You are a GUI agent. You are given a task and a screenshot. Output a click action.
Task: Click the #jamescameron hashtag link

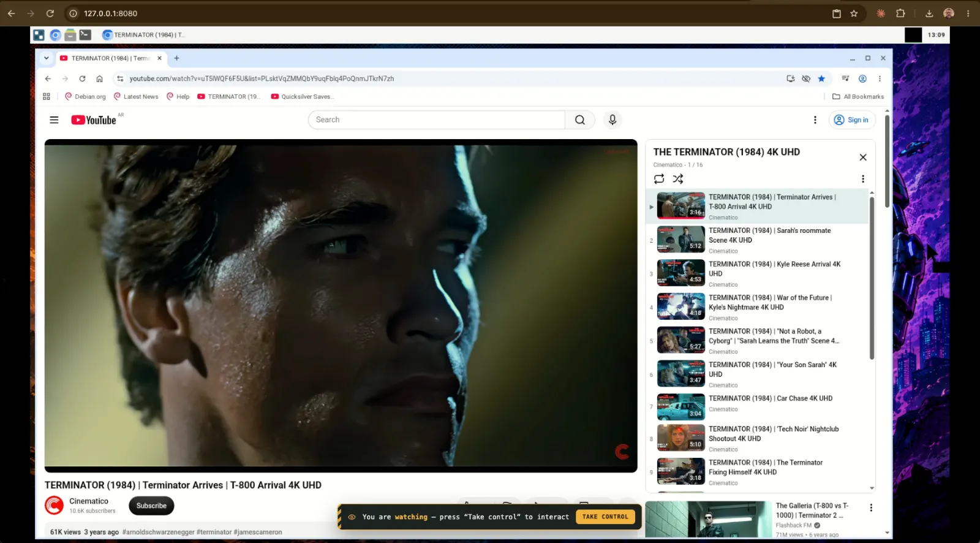[258, 532]
